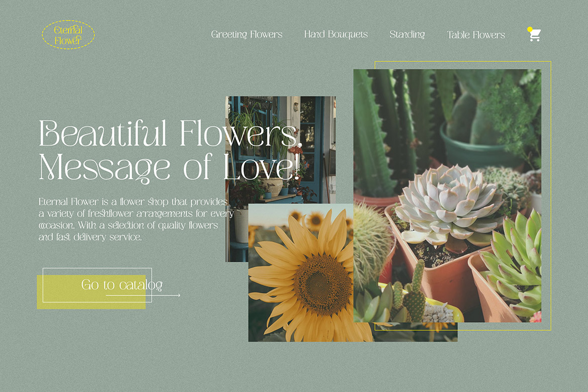The width and height of the screenshot is (588, 392).
Task: Click the yellow notification dot on cart
Action: point(530,30)
